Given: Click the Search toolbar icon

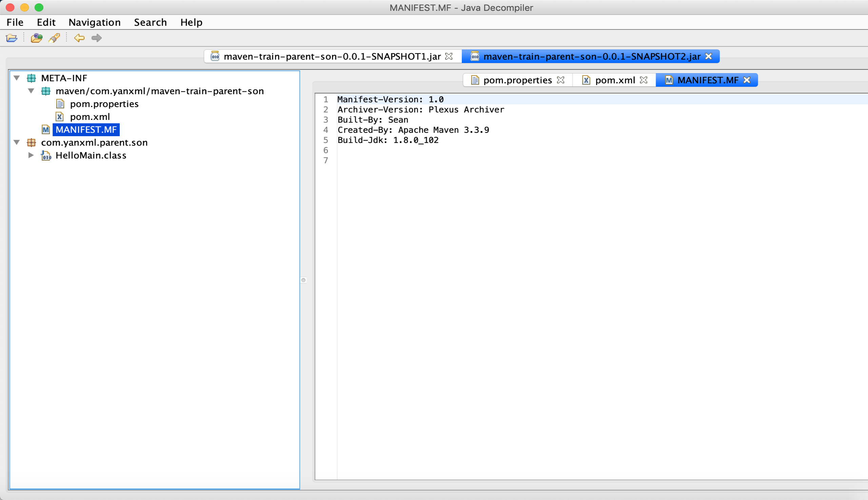Looking at the screenshot, I should click(54, 38).
